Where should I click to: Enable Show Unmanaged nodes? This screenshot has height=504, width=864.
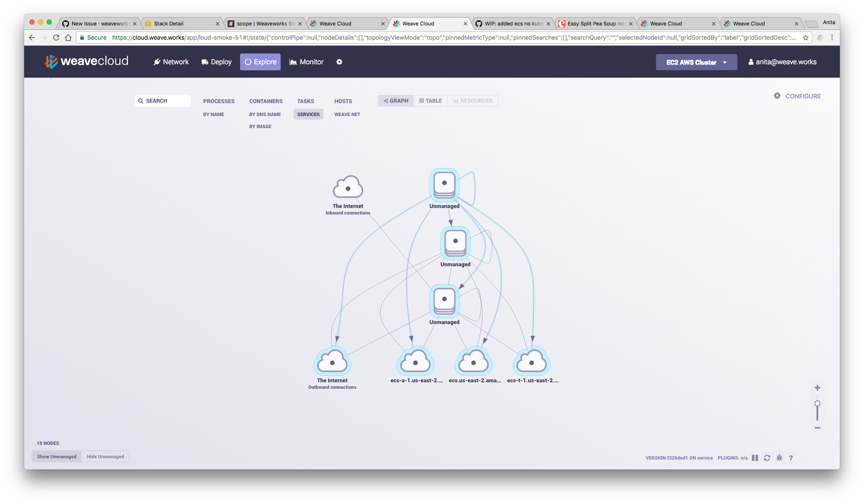[x=56, y=456]
